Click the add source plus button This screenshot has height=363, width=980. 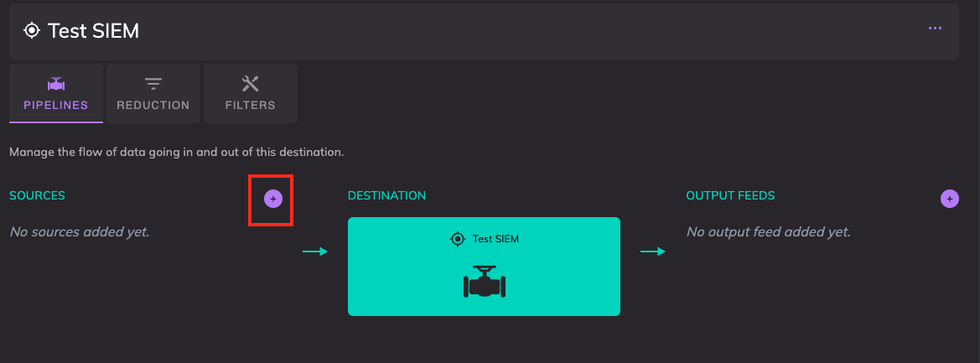click(x=272, y=199)
